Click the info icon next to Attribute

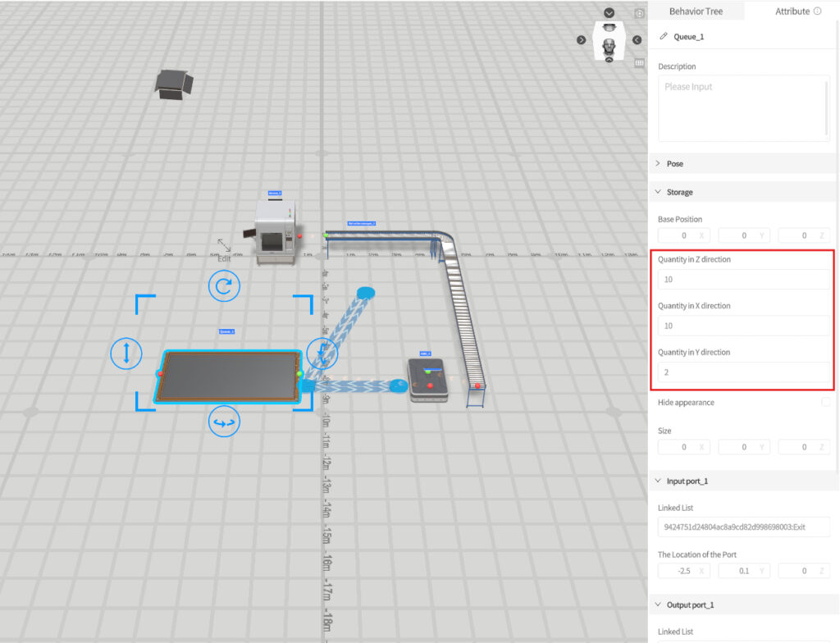[x=818, y=11]
